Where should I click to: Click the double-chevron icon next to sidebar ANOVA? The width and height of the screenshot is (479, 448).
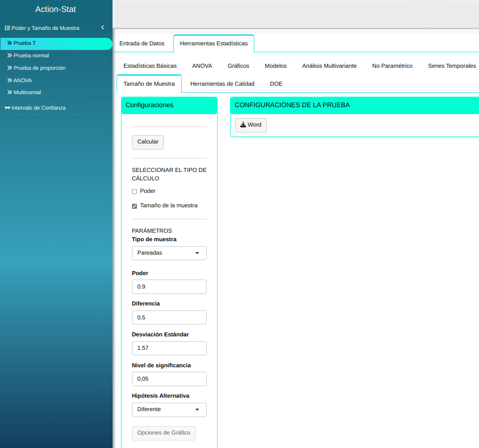pyautogui.click(x=9, y=80)
